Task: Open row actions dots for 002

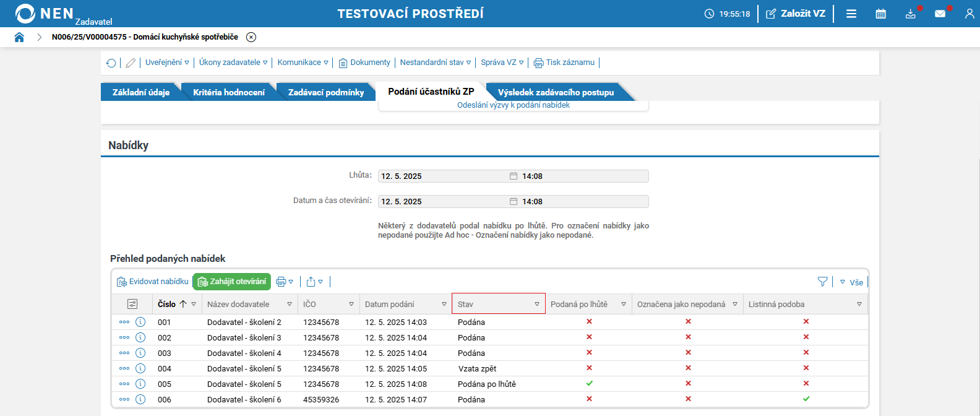Action: click(x=124, y=337)
